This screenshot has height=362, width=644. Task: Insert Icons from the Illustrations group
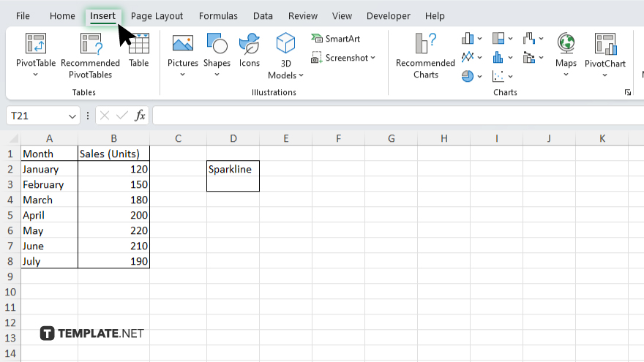tap(250, 51)
